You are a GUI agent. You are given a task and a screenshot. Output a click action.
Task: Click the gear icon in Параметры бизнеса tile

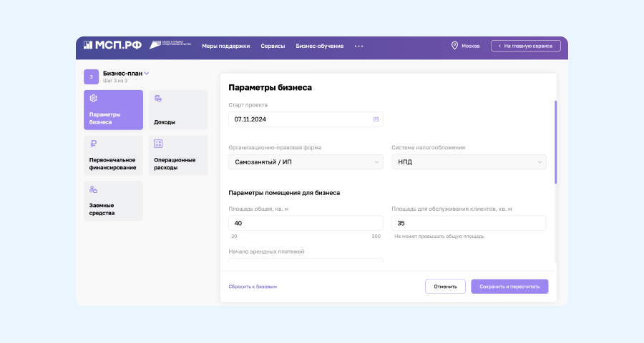93,99
